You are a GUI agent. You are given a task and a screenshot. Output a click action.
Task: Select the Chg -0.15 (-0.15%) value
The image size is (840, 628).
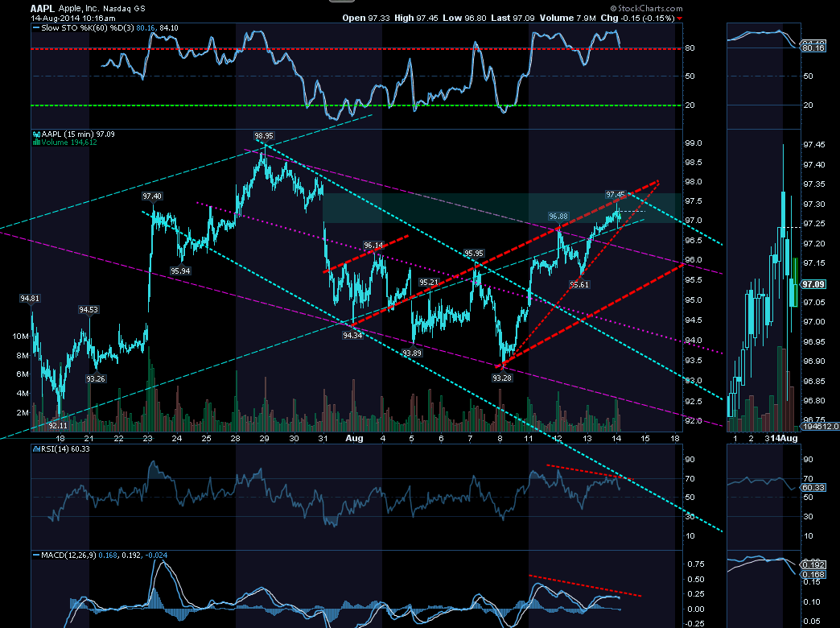coord(637,18)
